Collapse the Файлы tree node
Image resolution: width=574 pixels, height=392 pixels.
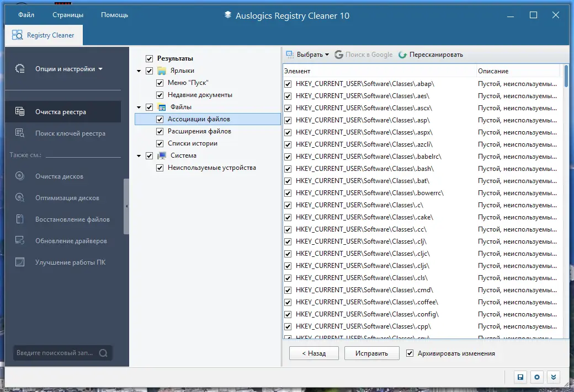click(139, 108)
